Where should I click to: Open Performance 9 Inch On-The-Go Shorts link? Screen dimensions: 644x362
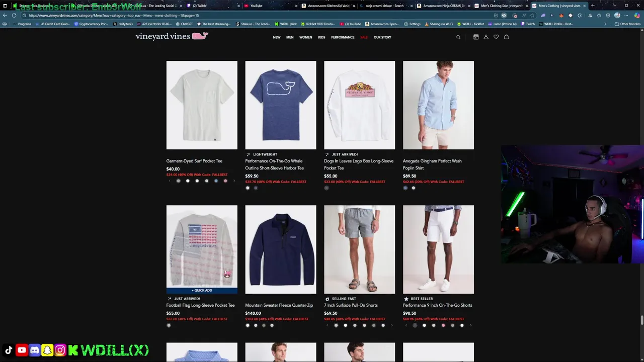pyautogui.click(x=438, y=305)
